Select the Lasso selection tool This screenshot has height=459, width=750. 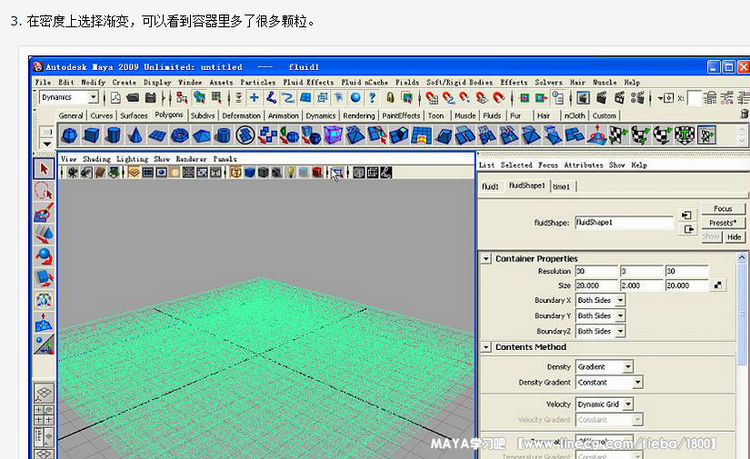(44, 191)
